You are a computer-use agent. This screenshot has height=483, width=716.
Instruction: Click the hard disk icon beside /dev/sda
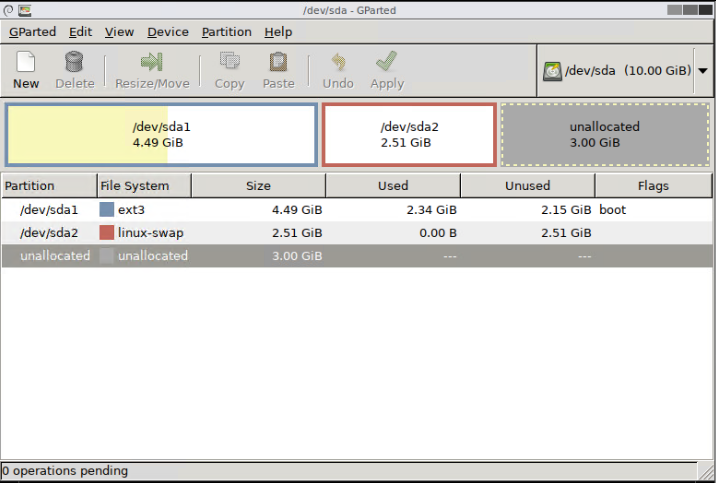tap(553, 72)
